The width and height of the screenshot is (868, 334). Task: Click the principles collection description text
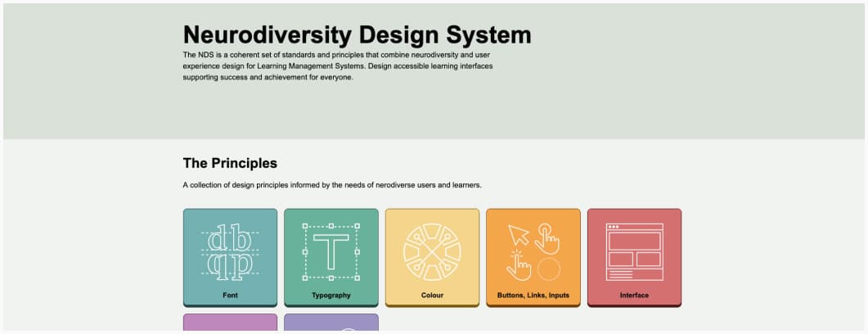point(332,185)
